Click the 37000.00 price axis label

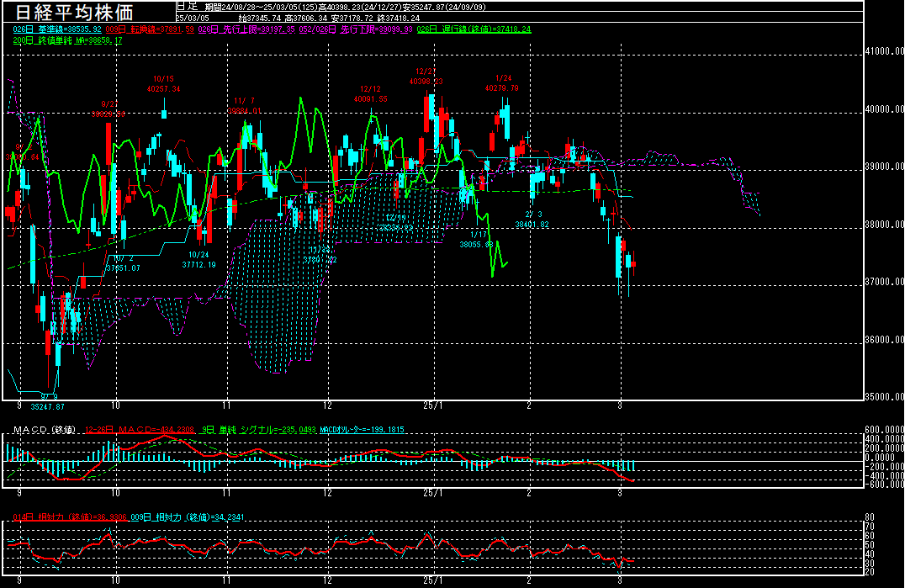point(885,282)
